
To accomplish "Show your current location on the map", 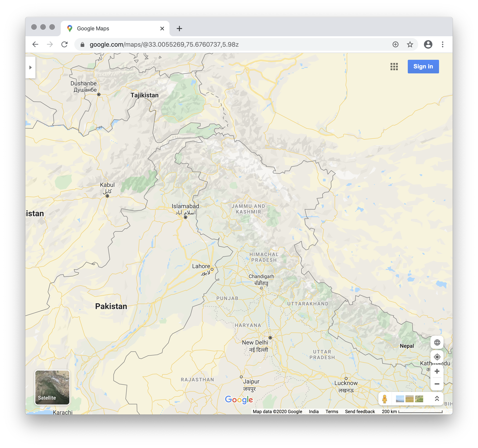I will [x=437, y=357].
